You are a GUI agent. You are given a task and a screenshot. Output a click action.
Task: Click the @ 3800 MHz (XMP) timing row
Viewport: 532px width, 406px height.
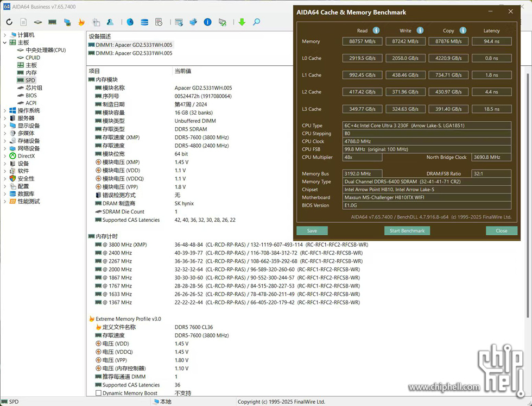[231, 245]
